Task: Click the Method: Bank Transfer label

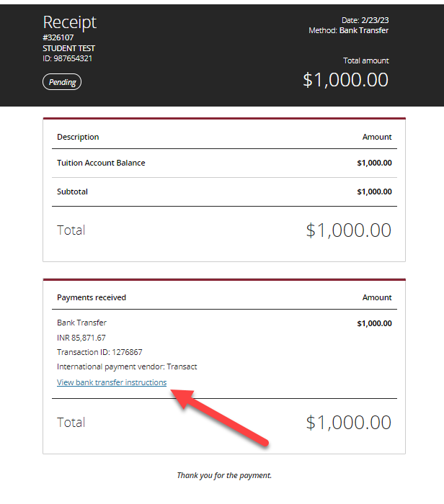Action: (x=349, y=30)
